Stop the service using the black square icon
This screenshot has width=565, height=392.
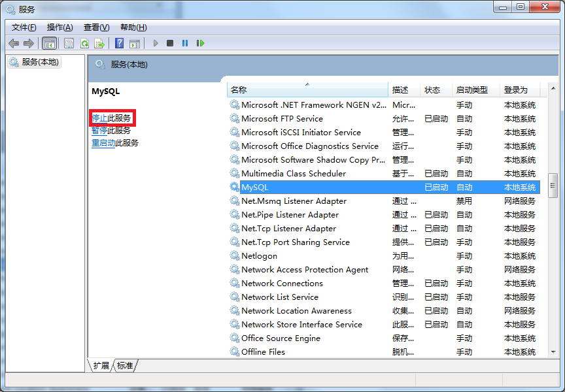click(x=169, y=43)
